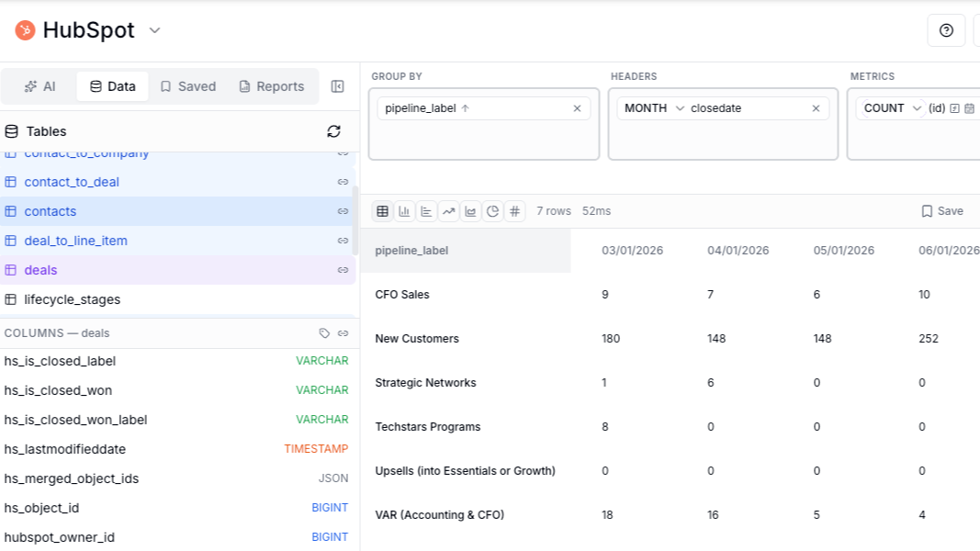Click the VAR (Accounting & CFO) row label
Screen dimensions: 980x551
point(439,515)
